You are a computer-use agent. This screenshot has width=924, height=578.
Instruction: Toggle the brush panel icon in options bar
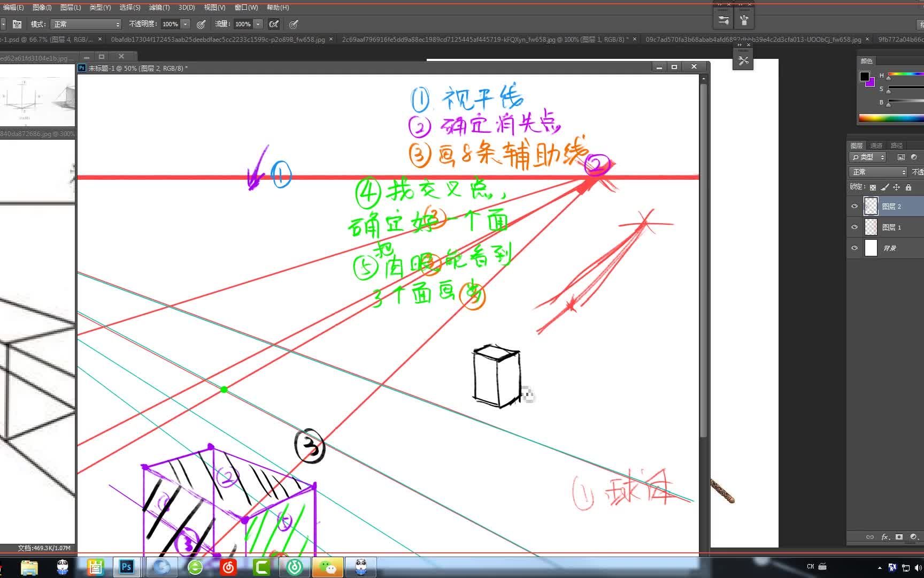tap(17, 24)
